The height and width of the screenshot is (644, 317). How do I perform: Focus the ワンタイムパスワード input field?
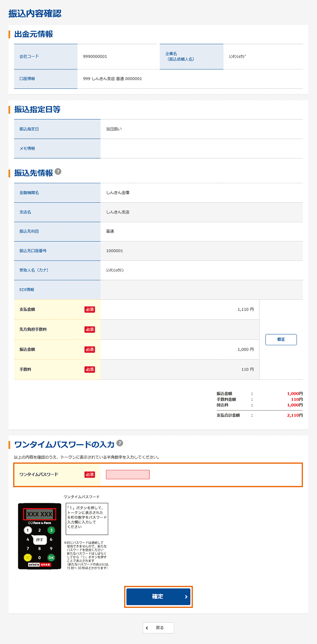click(128, 474)
